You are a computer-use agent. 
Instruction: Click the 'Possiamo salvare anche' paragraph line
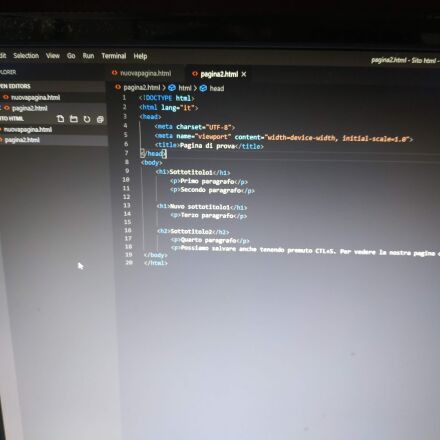click(x=305, y=250)
